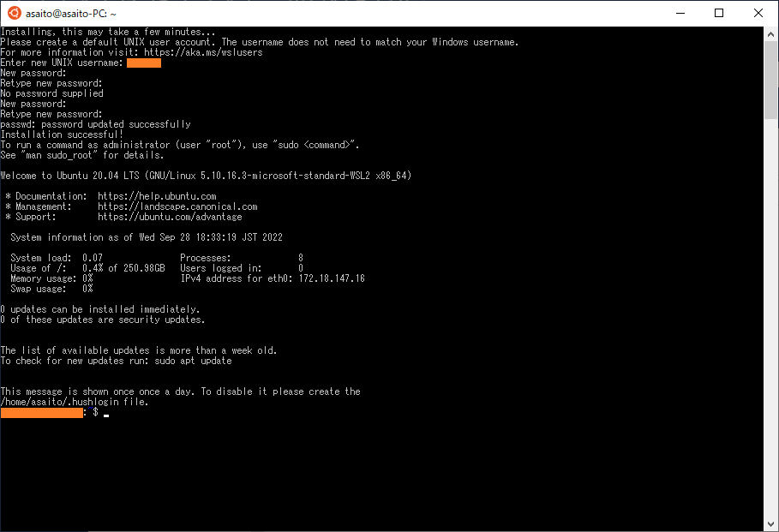Click the 'System information as of Wed Sep 28' line

click(x=147, y=237)
